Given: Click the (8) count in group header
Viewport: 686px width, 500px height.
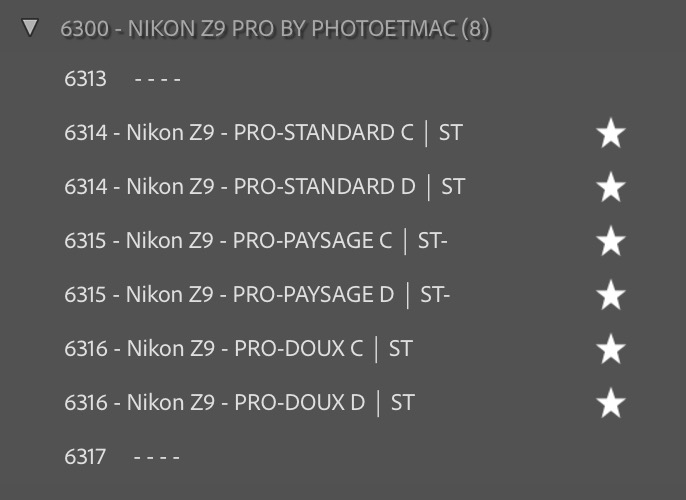Looking at the screenshot, I should [x=475, y=28].
